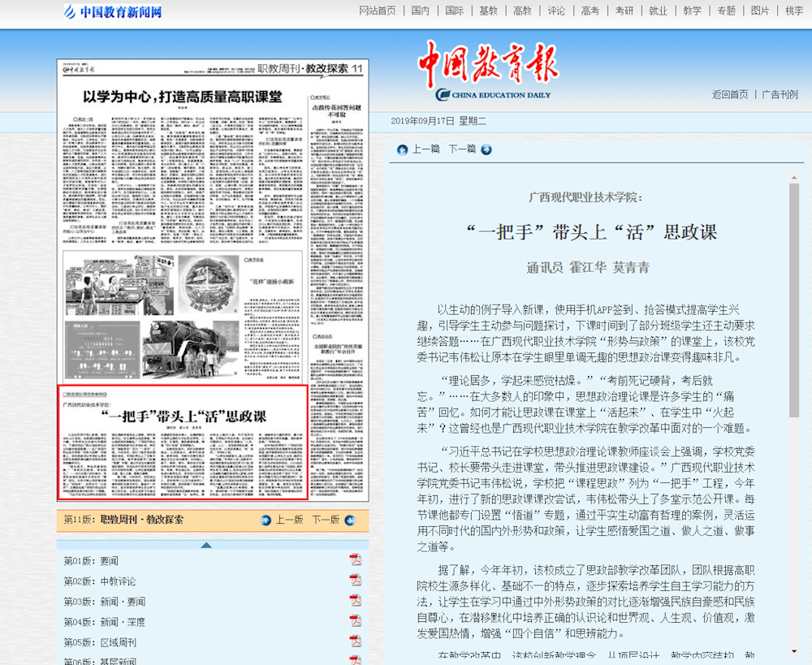Viewport: 812px width, 665px height.
Task: Open the 网站首页 navigation item
Action: 378,11
